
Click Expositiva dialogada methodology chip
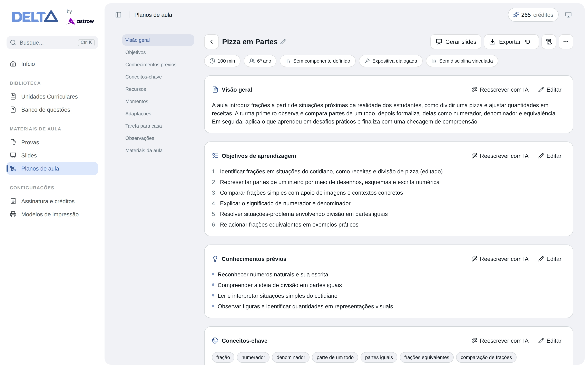(390, 61)
